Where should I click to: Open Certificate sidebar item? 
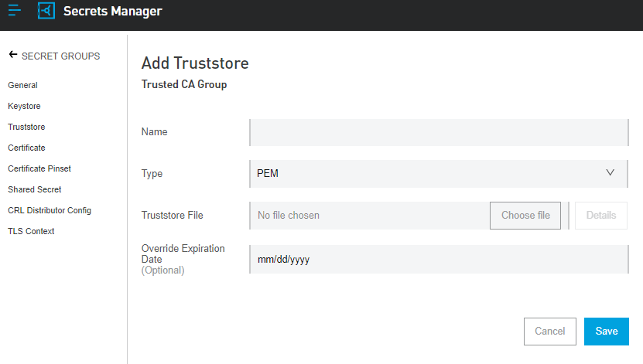[x=26, y=148]
